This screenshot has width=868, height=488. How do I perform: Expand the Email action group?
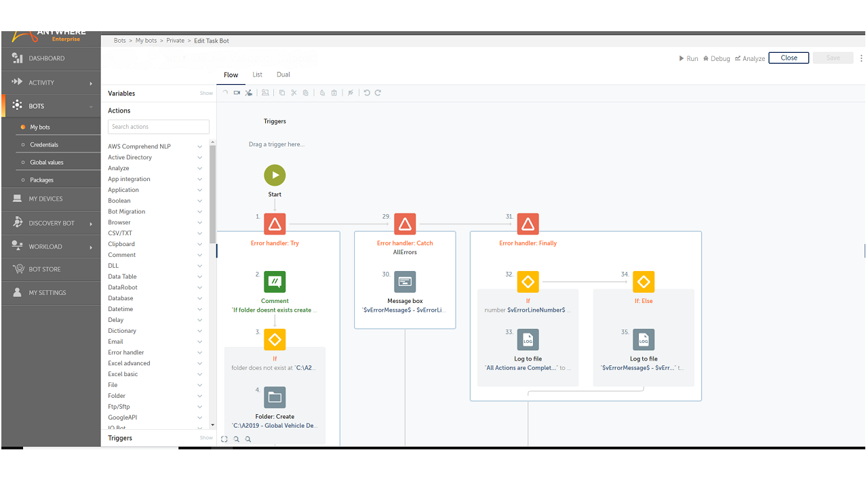200,342
